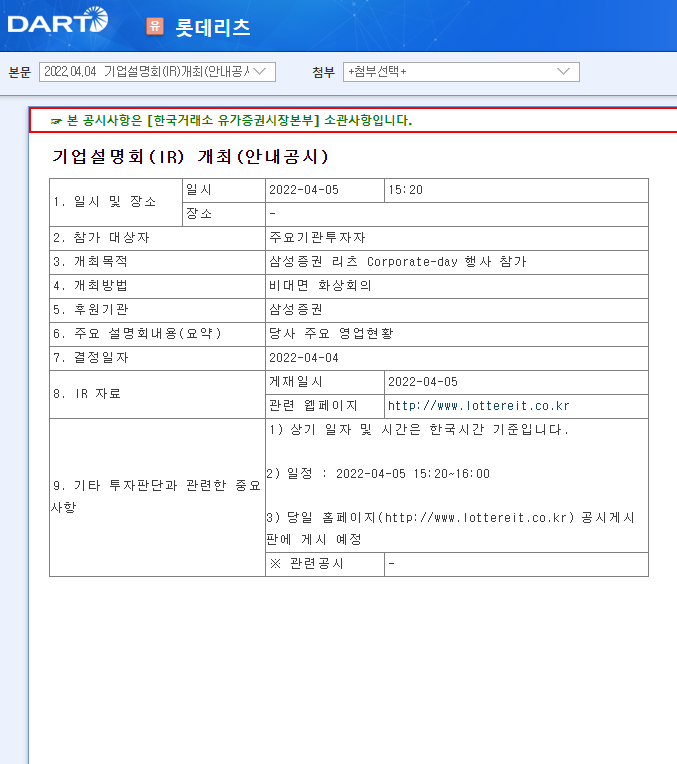Click the 4. 개최방법 label

(91, 286)
